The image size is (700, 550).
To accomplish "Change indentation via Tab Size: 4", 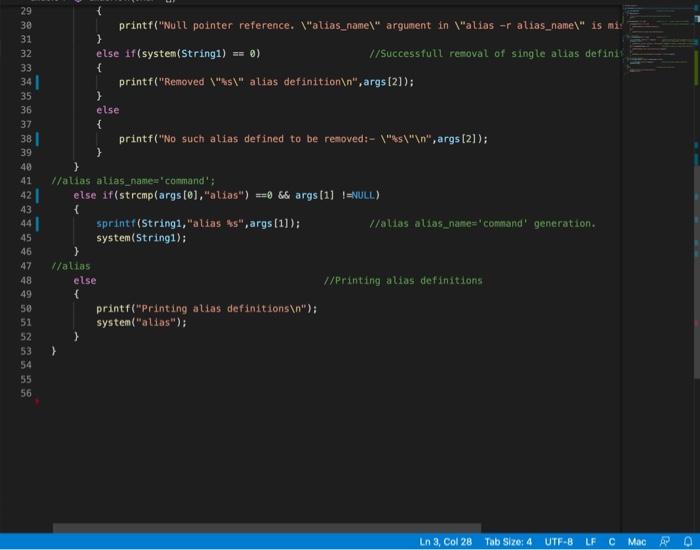I will tap(508, 542).
